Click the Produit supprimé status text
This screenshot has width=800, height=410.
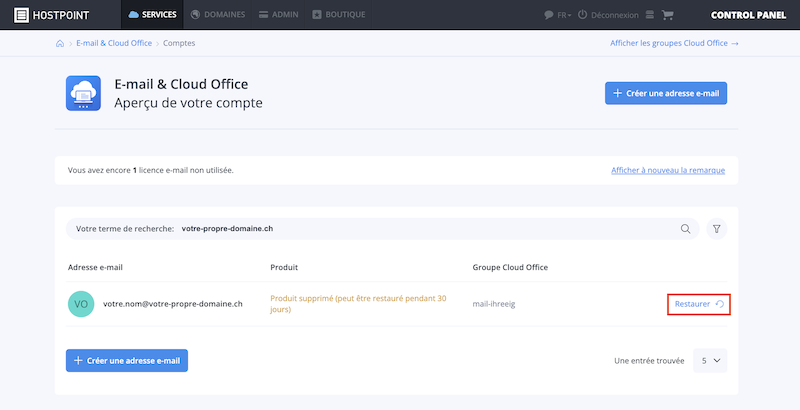click(x=358, y=304)
